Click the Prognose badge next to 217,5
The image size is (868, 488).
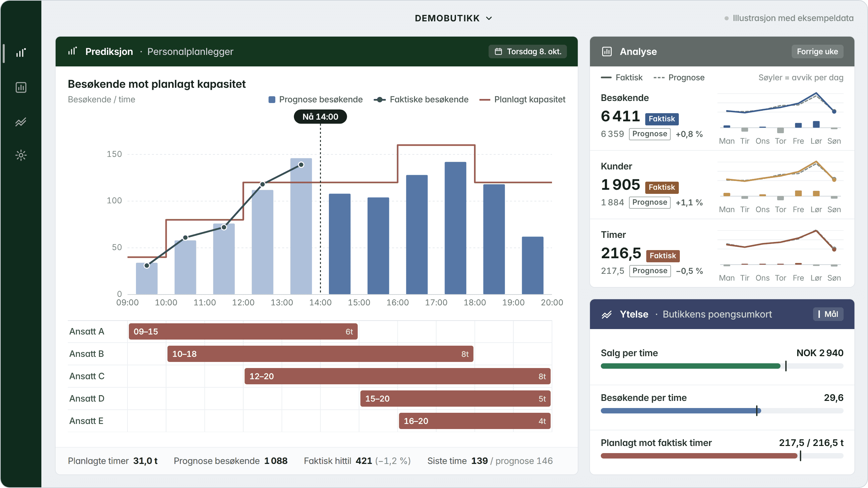[x=650, y=271]
